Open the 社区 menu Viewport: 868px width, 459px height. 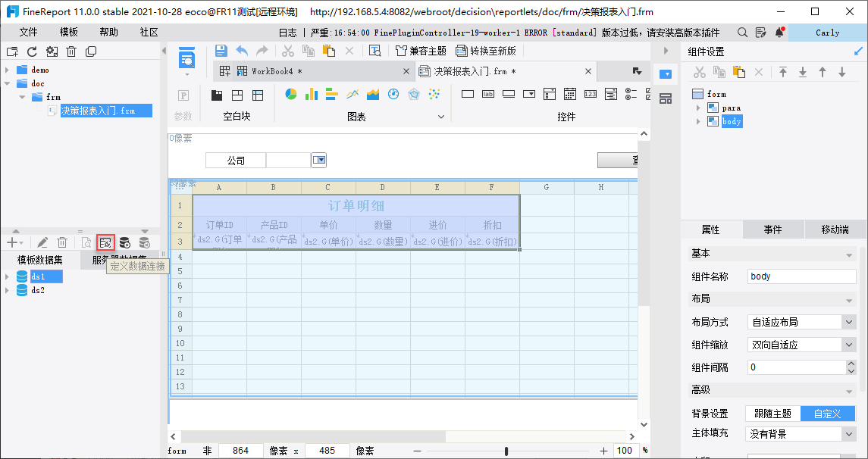(x=149, y=33)
